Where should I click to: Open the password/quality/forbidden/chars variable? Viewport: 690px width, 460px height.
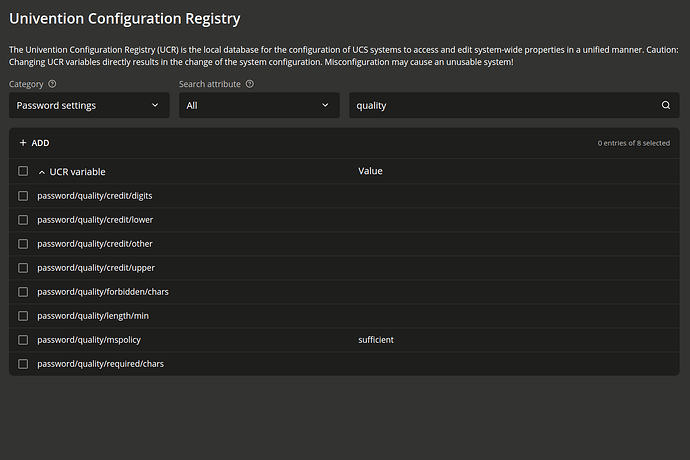[x=103, y=292]
